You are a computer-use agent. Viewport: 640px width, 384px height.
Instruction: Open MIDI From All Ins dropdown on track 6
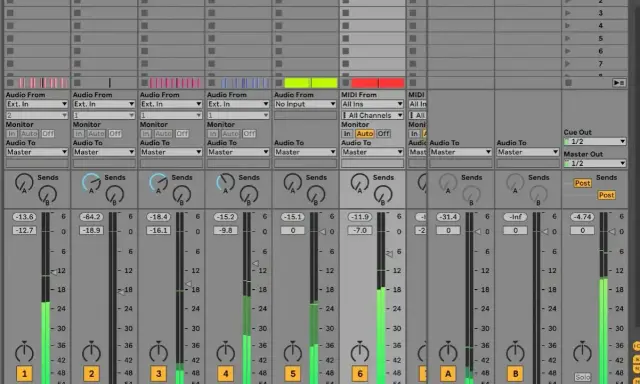(372, 104)
